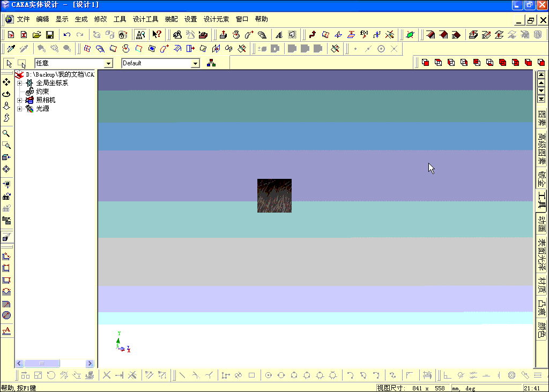Open the 设计元素 menu
Image resolution: width=549 pixels, height=392 pixels.
point(216,19)
